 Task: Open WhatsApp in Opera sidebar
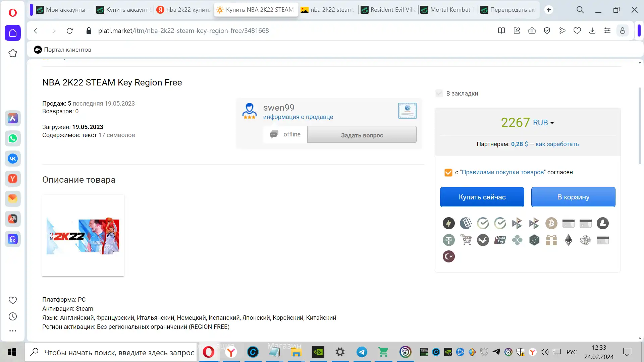coord(13,138)
